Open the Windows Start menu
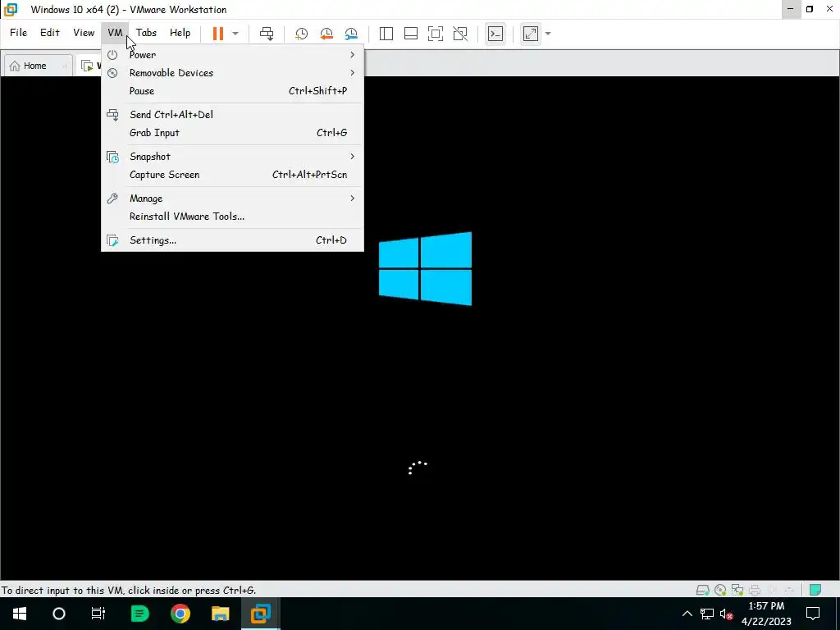The width and height of the screenshot is (840, 630). [x=20, y=614]
